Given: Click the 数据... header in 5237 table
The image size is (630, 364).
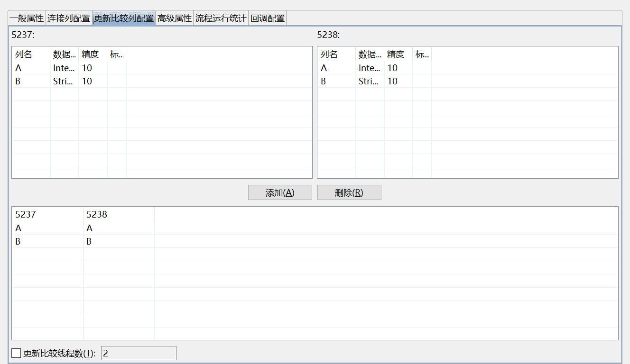Looking at the screenshot, I should click(x=65, y=55).
